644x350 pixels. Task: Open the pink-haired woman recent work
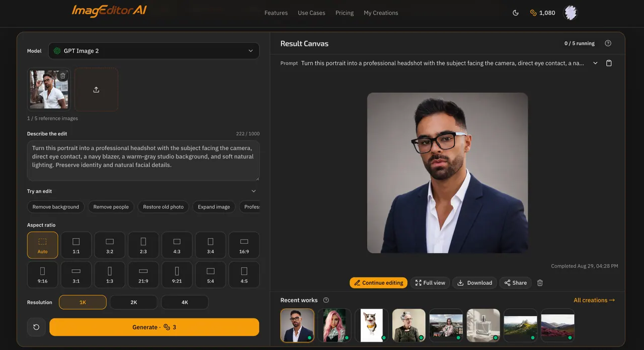click(x=335, y=326)
